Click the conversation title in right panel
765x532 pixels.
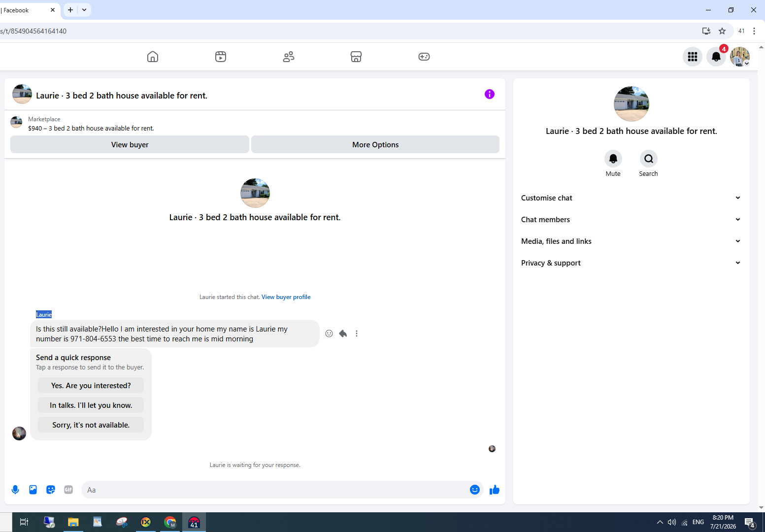coord(632,131)
